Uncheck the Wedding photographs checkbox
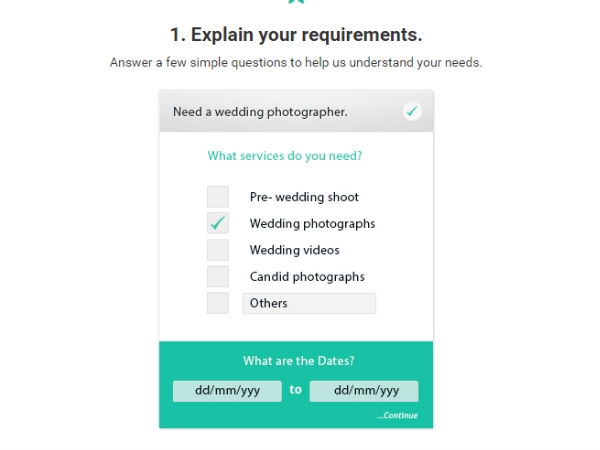600x450 pixels. coord(218,223)
